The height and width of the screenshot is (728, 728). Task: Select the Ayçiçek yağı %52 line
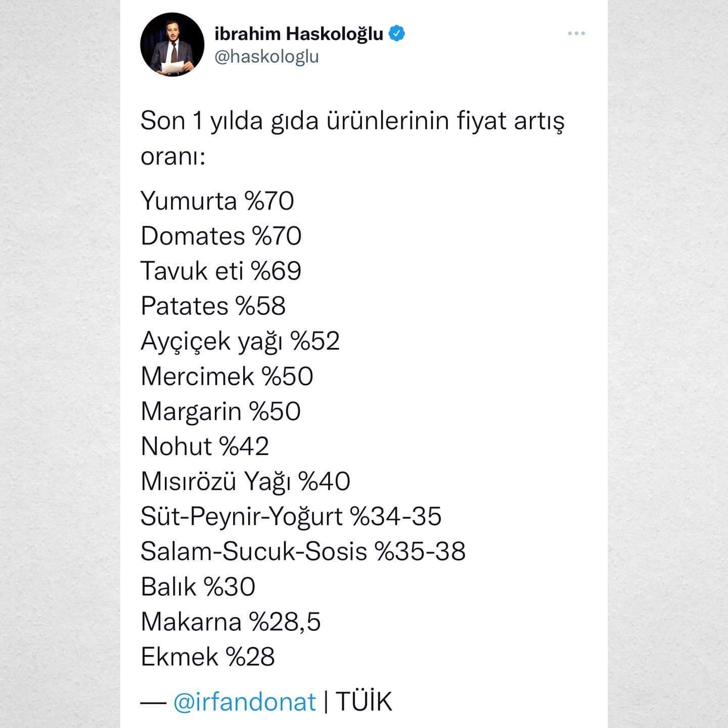point(240,342)
